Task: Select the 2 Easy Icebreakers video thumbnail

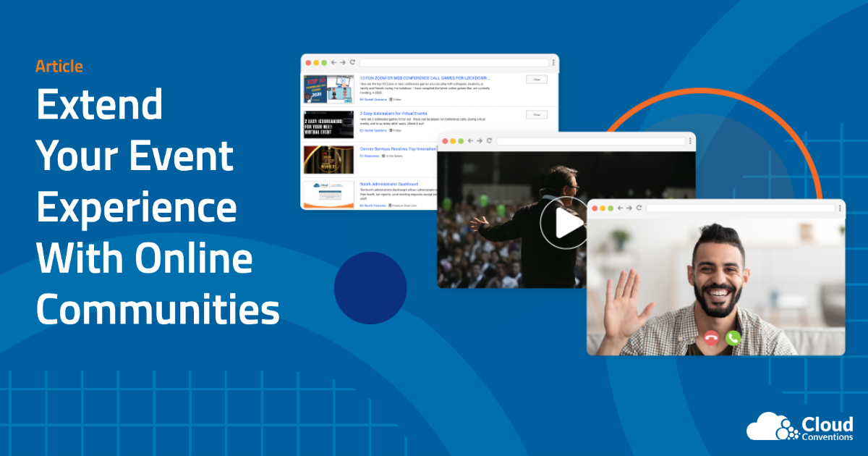Action: coord(328,124)
